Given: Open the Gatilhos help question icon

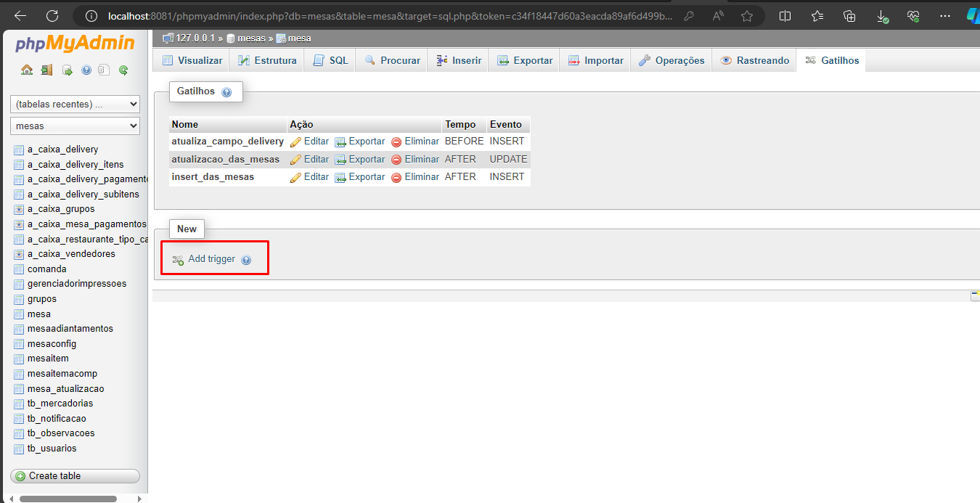Looking at the screenshot, I should click(x=226, y=92).
